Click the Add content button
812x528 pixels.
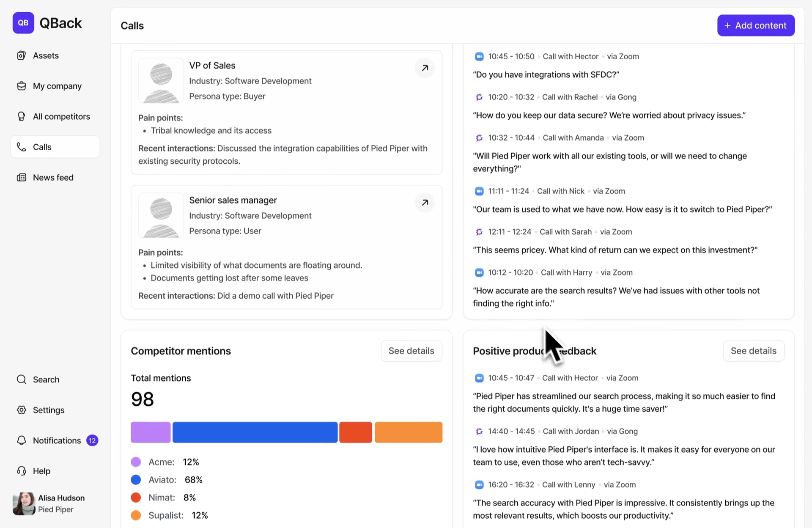pyautogui.click(x=755, y=25)
